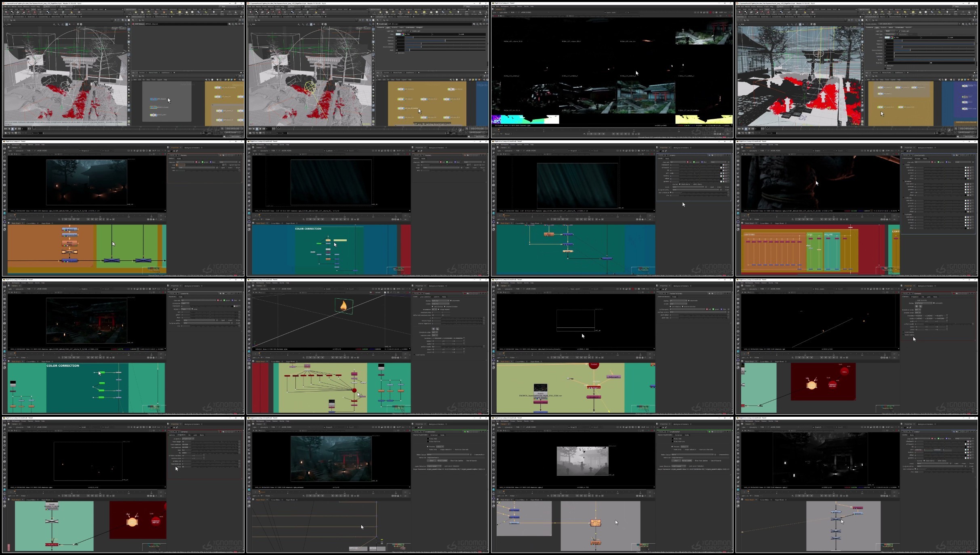Click the size slider in the Blur properties
980x555 pixels.
(x=202, y=165)
